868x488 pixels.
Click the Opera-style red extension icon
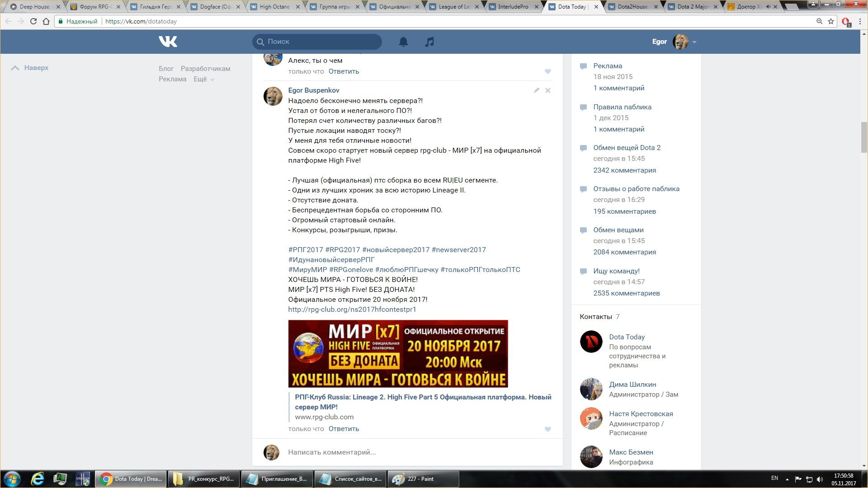pos(846,22)
